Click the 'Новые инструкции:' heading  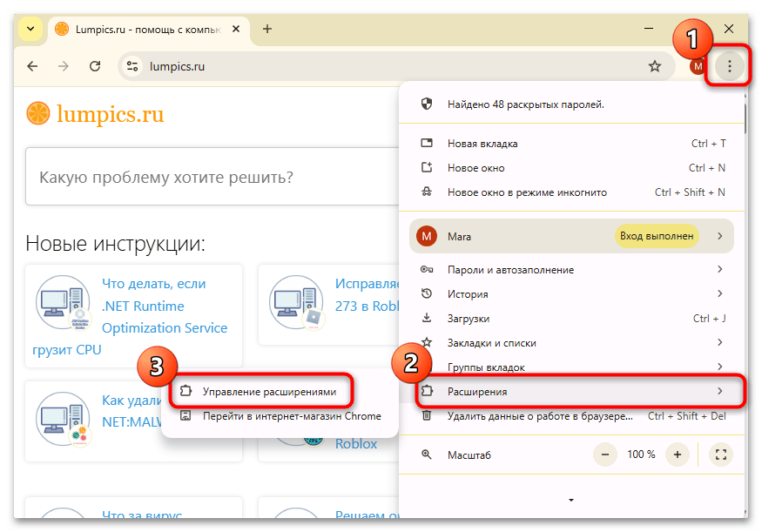point(116,244)
